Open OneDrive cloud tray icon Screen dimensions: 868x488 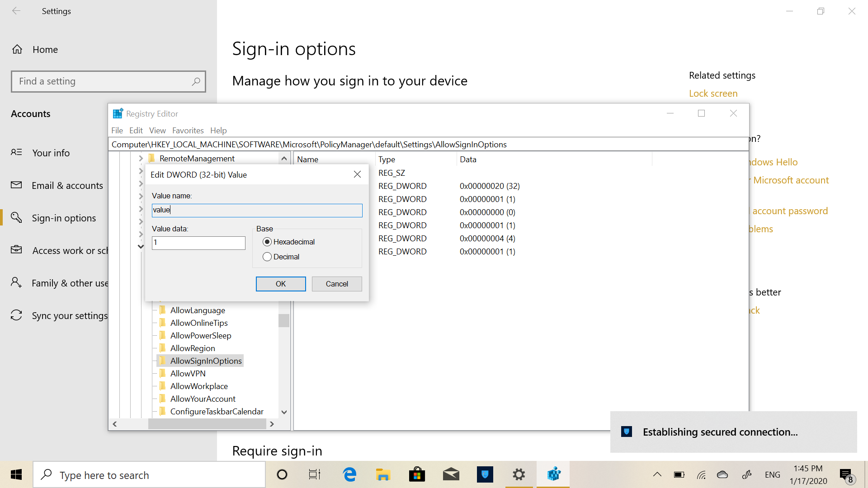pos(722,474)
